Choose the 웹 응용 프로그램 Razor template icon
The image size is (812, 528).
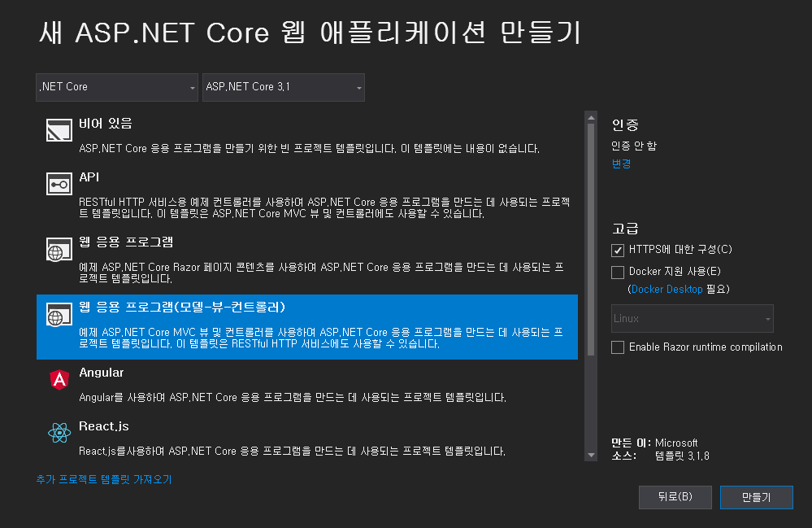[x=59, y=249]
